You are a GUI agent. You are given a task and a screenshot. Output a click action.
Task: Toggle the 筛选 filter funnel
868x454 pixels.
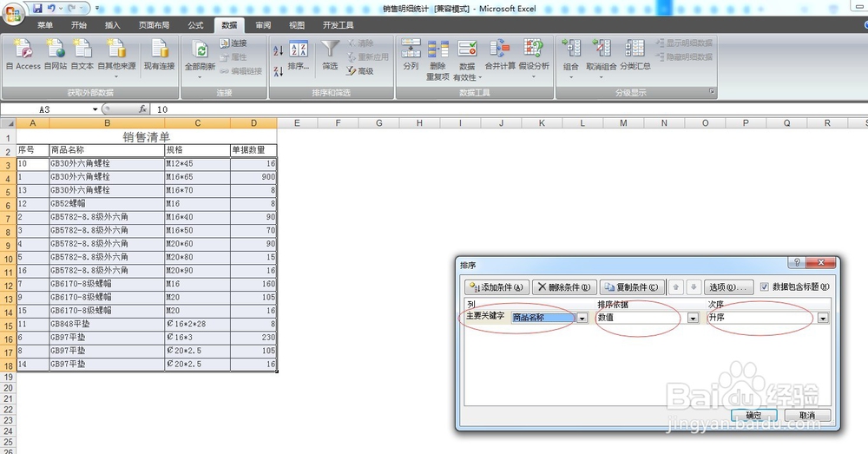tap(331, 56)
